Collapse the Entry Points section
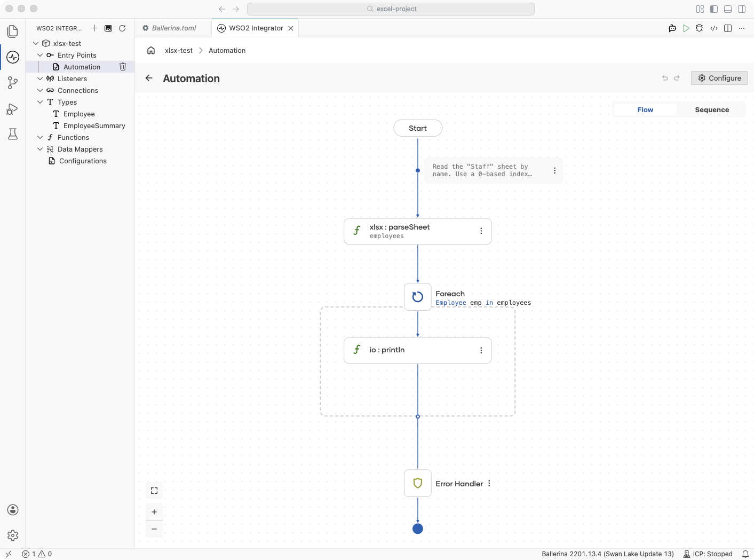This screenshot has height=560, width=754. pos(40,55)
